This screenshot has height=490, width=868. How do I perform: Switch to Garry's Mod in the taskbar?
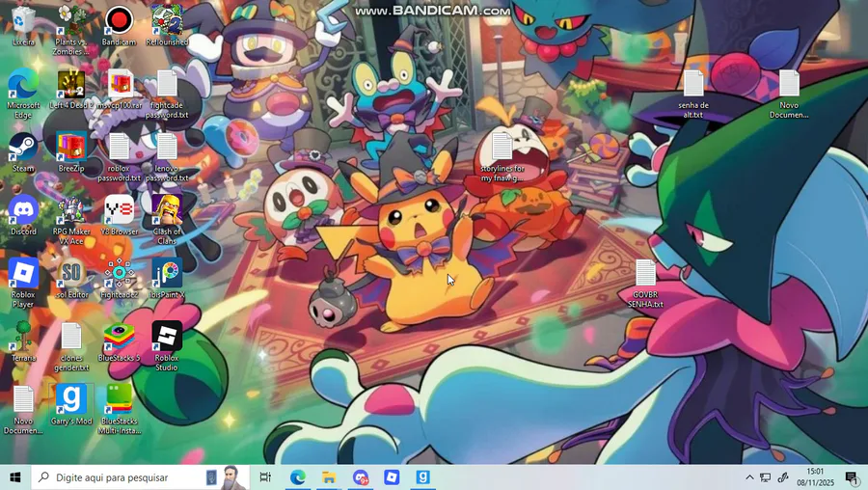423,477
